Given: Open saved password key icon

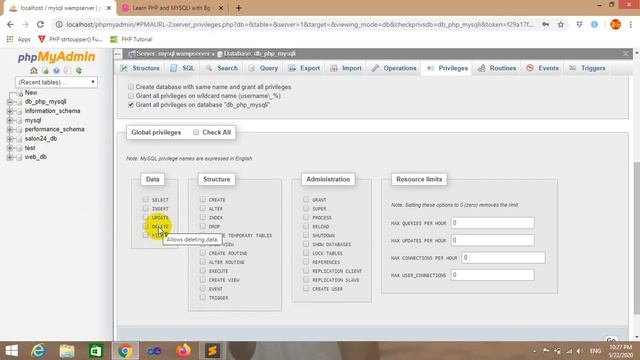Looking at the screenshot, I should click(546, 24).
